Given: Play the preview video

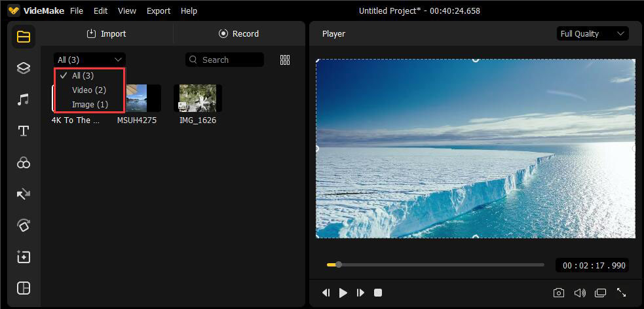Looking at the screenshot, I should 343,293.
